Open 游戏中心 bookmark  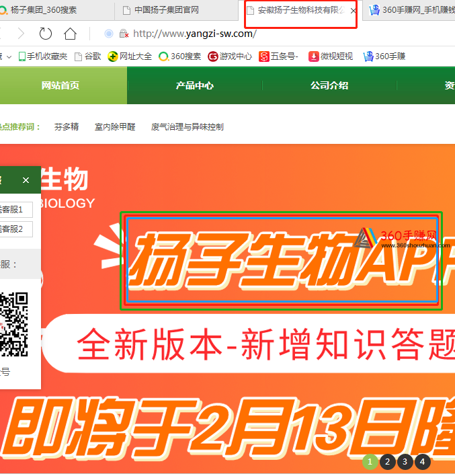[230, 56]
